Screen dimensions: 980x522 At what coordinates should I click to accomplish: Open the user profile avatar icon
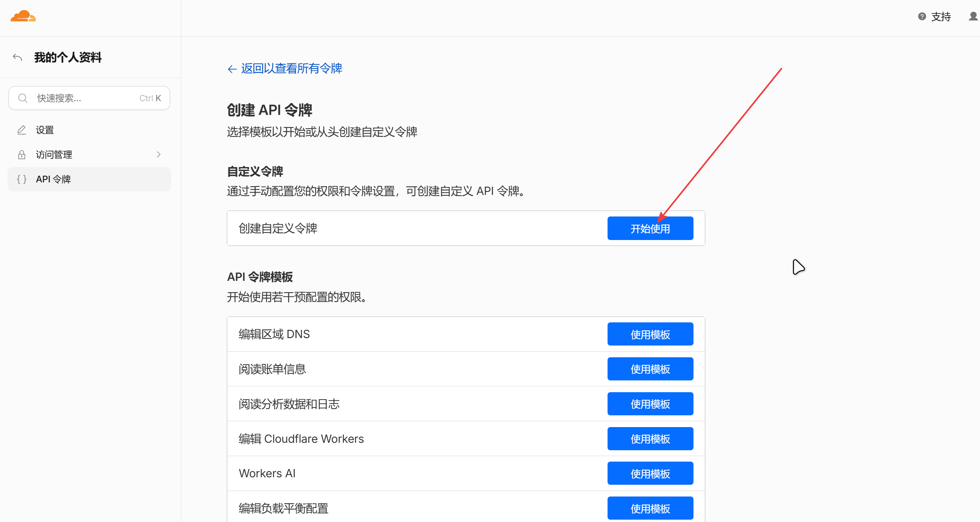tap(973, 16)
